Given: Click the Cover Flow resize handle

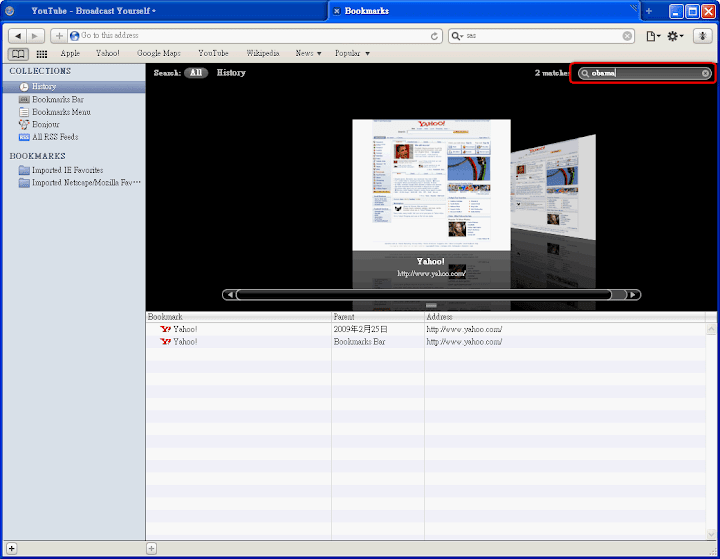Looking at the screenshot, I should point(431,305).
